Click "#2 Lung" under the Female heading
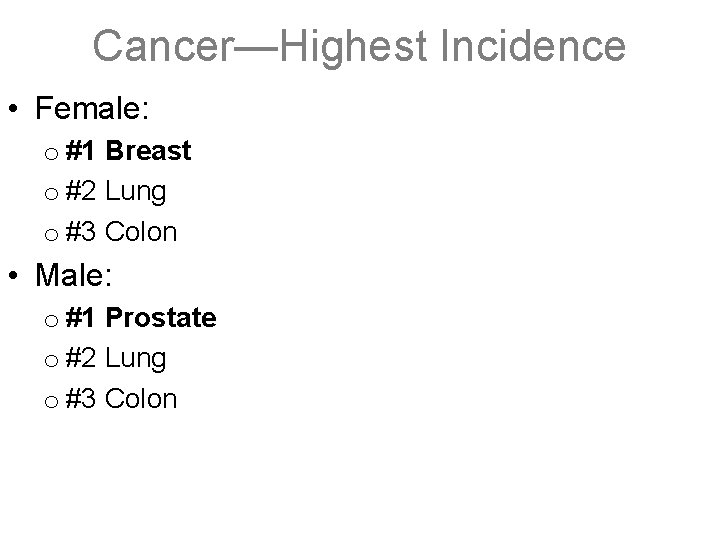Image resolution: width=720 pixels, height=540 pixels. coord(116,192)
